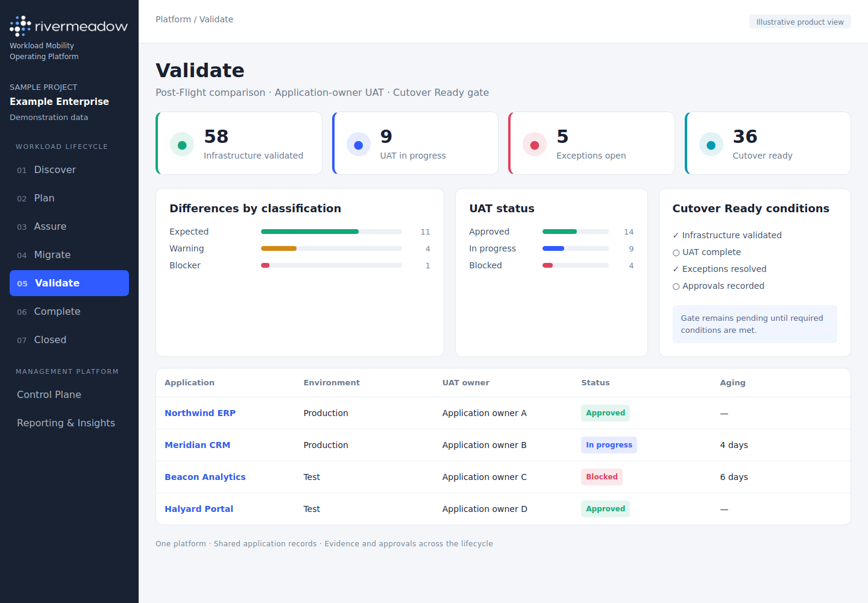Image resolution: width=868 pixels, height=603 pixels.
Task: Click the Expected differences progress bar
Action: [332, 232]
